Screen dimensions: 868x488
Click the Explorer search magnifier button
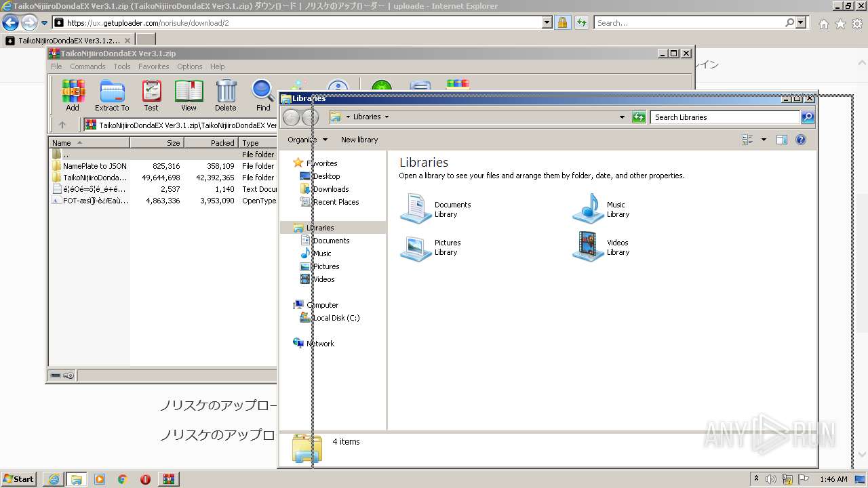[x=807, y=117]
